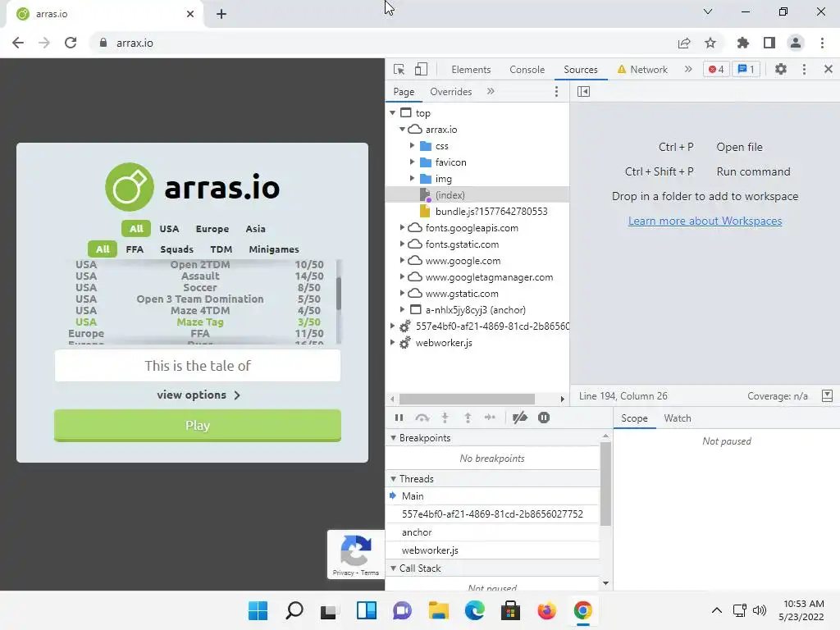Expand the favicon folder
840x630 pixels.
[x=412, y=162]
